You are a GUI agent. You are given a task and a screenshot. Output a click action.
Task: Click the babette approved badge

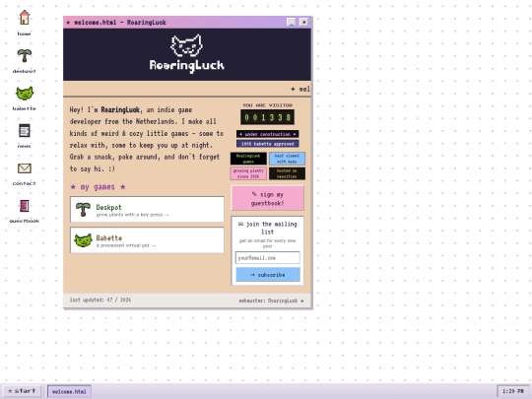tap(267, 144)
